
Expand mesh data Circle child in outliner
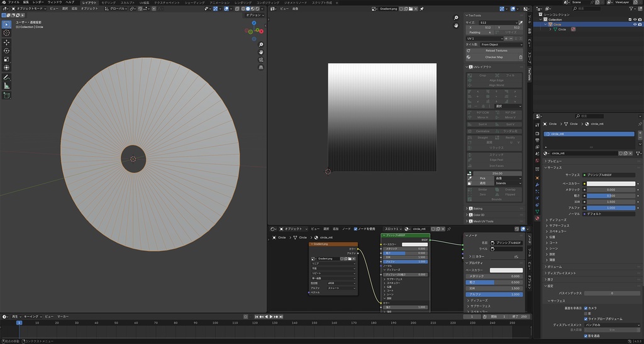point(550,29)
